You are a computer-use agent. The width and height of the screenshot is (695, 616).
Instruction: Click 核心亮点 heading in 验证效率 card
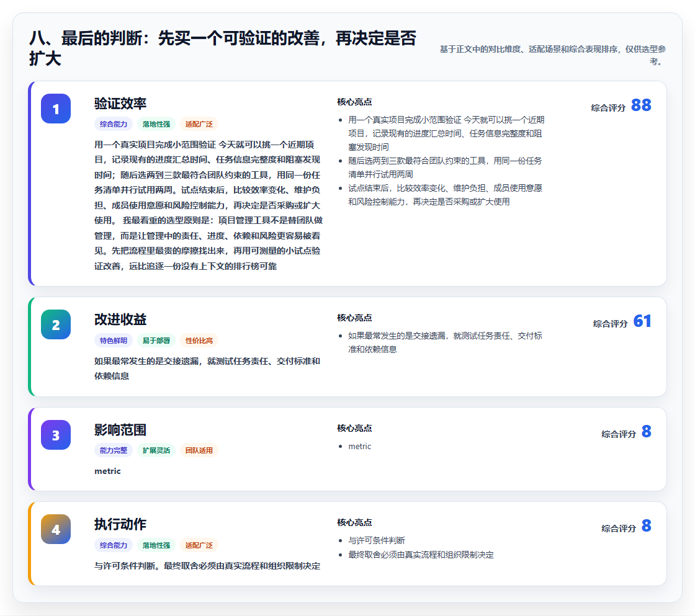point(354,102)
